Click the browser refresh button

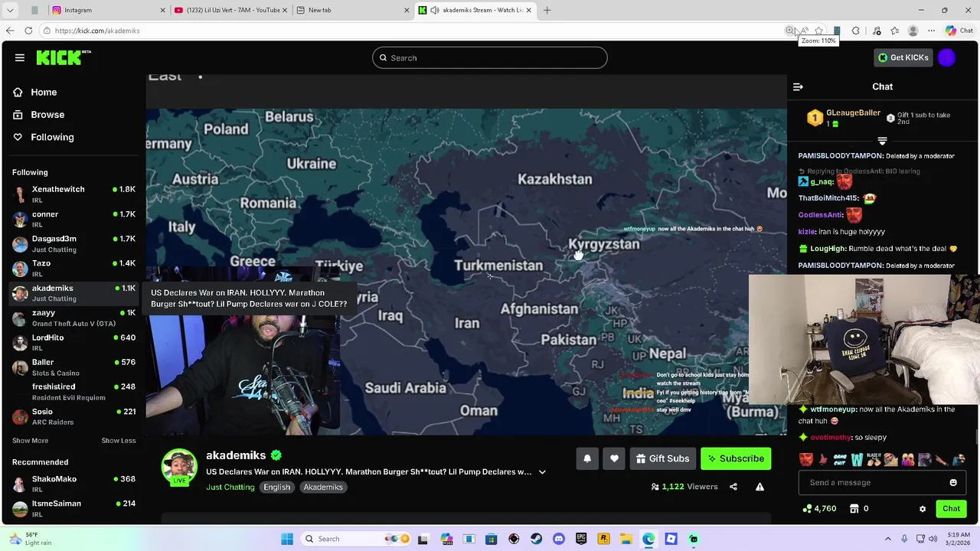tap(28, 31)
